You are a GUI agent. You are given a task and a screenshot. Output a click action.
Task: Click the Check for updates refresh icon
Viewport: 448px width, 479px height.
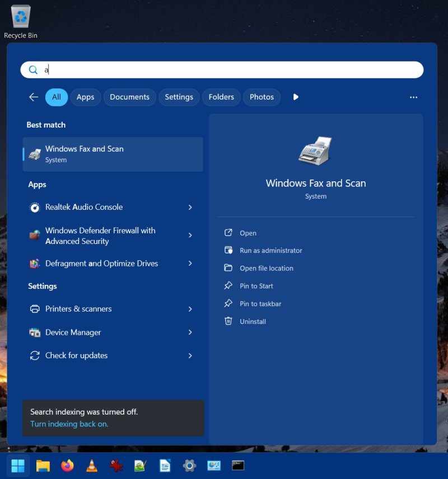(35, 355)
